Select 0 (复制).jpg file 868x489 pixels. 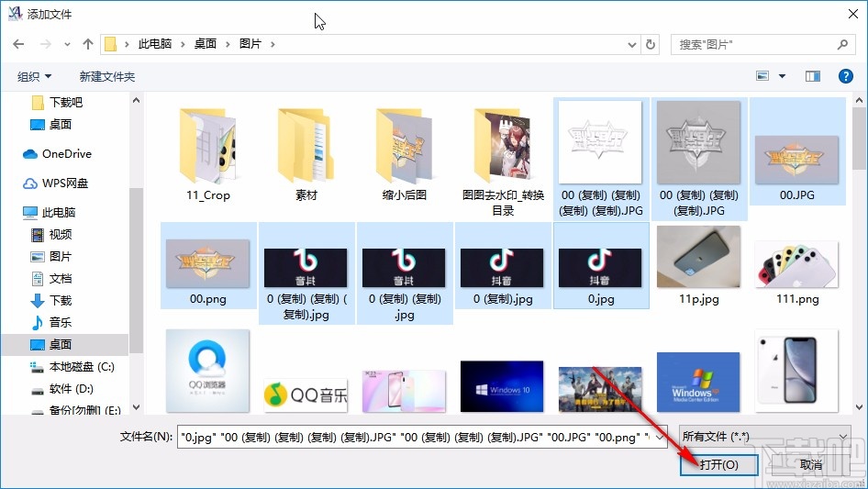pos(503,266)
